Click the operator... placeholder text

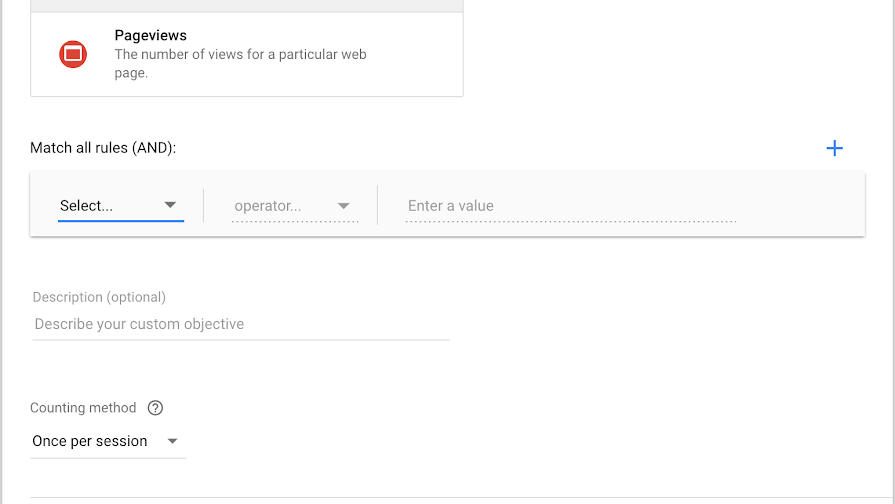click(267, 206)
